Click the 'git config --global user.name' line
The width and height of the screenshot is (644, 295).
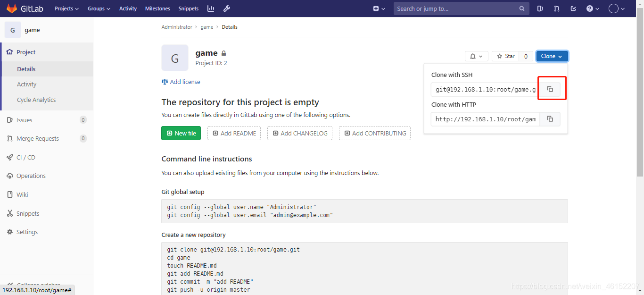(x=242, y=207)
